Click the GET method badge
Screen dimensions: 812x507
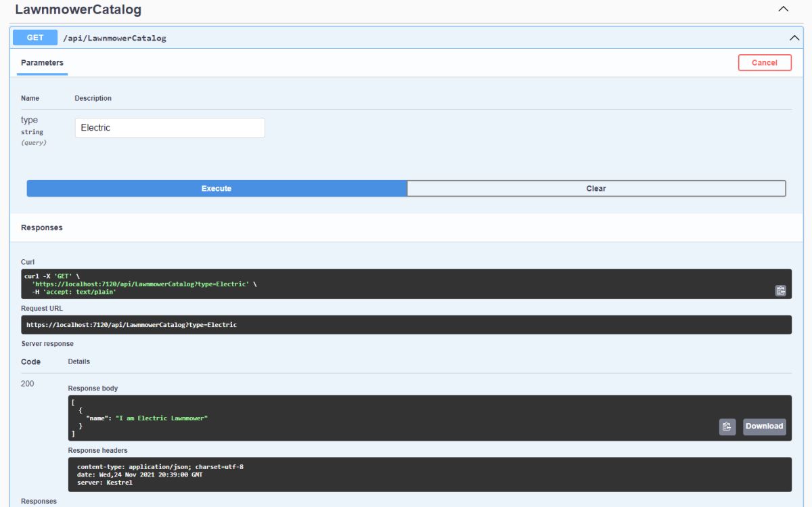pos(35,38)
